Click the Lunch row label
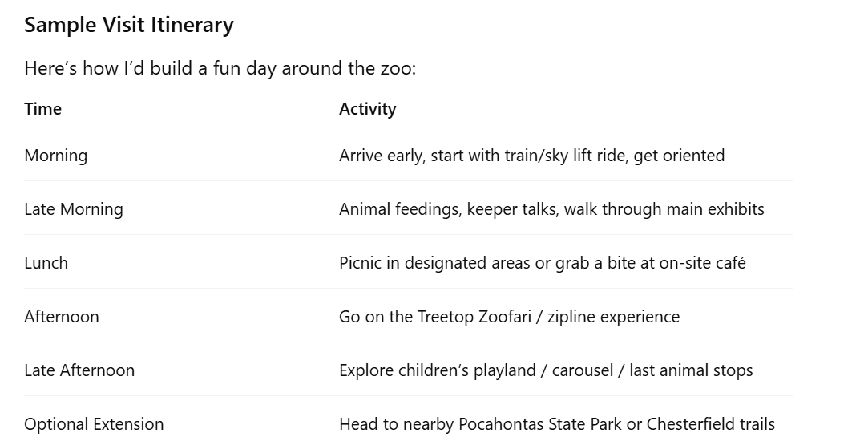 (46, 263)
